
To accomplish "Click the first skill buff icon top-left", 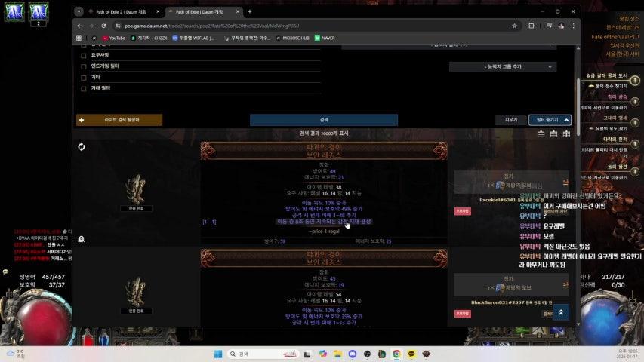I will 14,11.
